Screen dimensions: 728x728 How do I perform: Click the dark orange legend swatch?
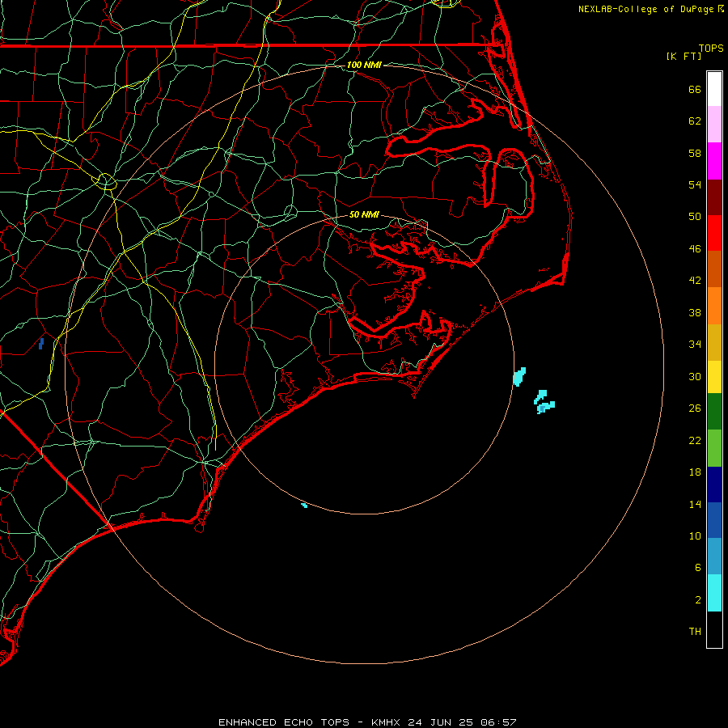pos(714,269)
